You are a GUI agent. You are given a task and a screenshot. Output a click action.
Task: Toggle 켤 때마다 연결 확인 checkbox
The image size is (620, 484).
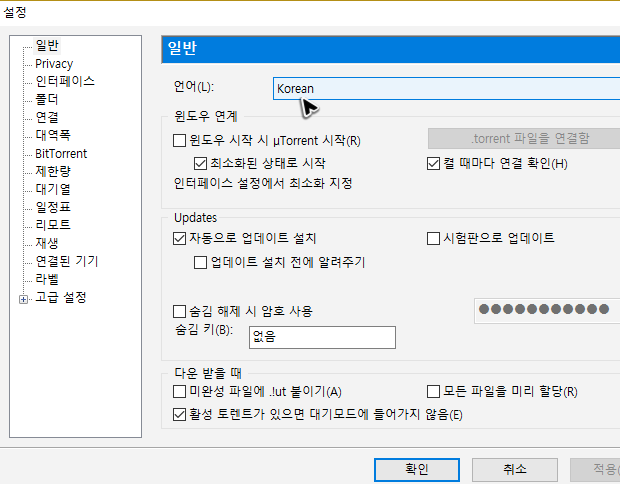[433, 163]
